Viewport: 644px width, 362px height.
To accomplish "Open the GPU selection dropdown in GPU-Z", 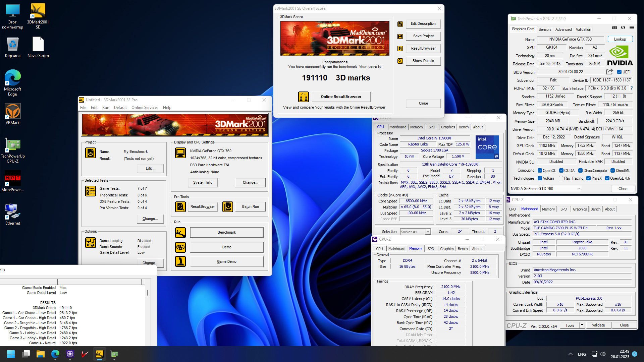I will (x=545, y=189).
